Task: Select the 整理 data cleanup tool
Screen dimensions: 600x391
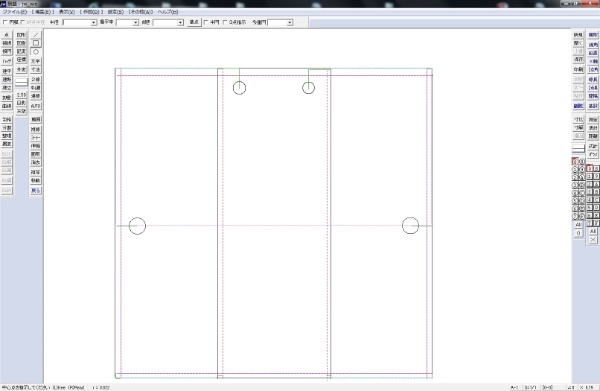Action: (x=7, y=136)
